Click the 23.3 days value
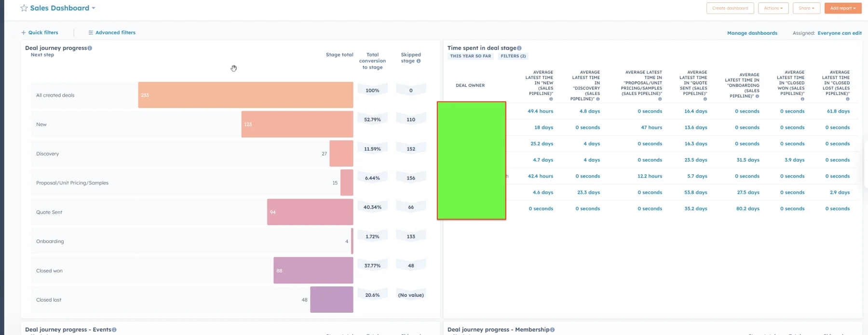Screen dimensions: 868x335 [589, 192]
